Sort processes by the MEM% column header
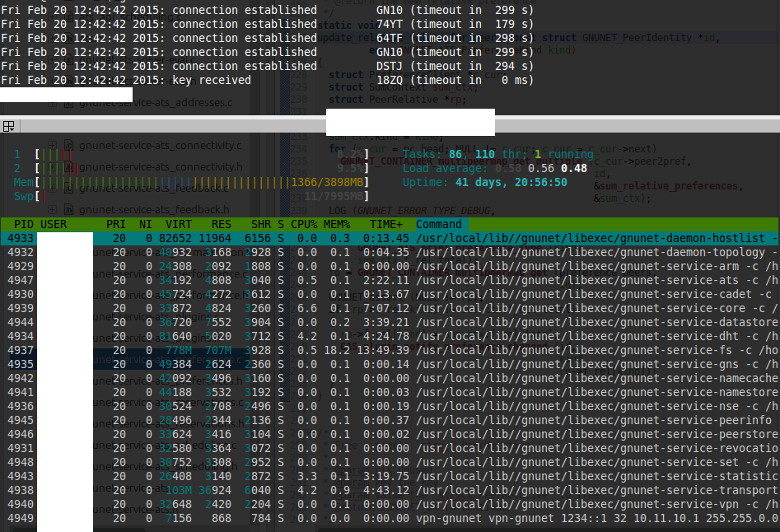Screen dimensions: 780x532 335,224
